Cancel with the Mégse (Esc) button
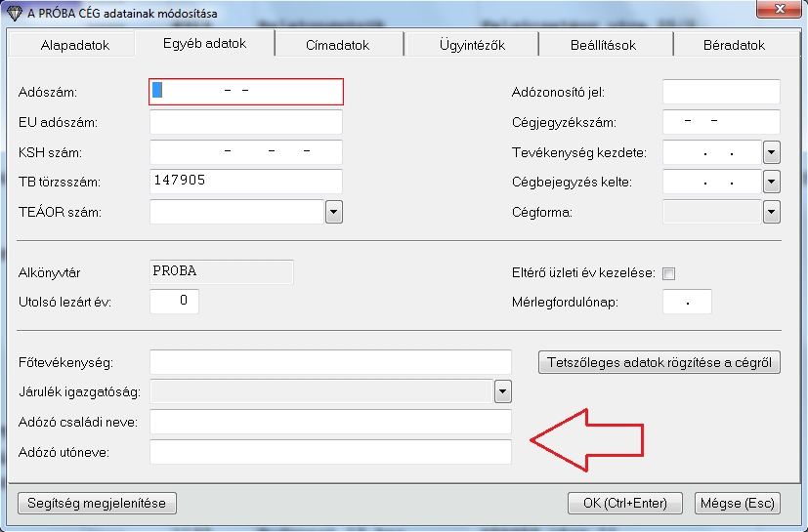 (x=737, y=503)
